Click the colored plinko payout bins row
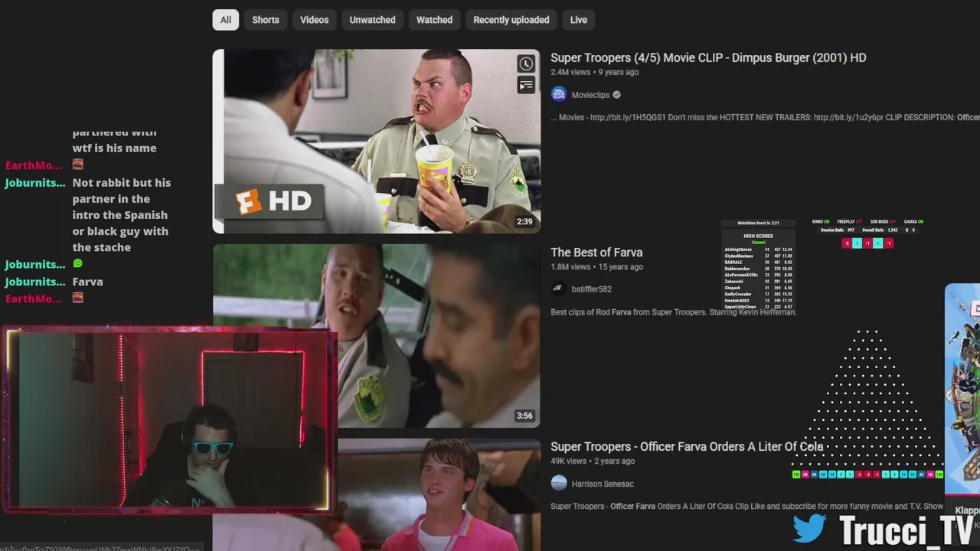The image size is (980, 551). click(x=867, y=474)
